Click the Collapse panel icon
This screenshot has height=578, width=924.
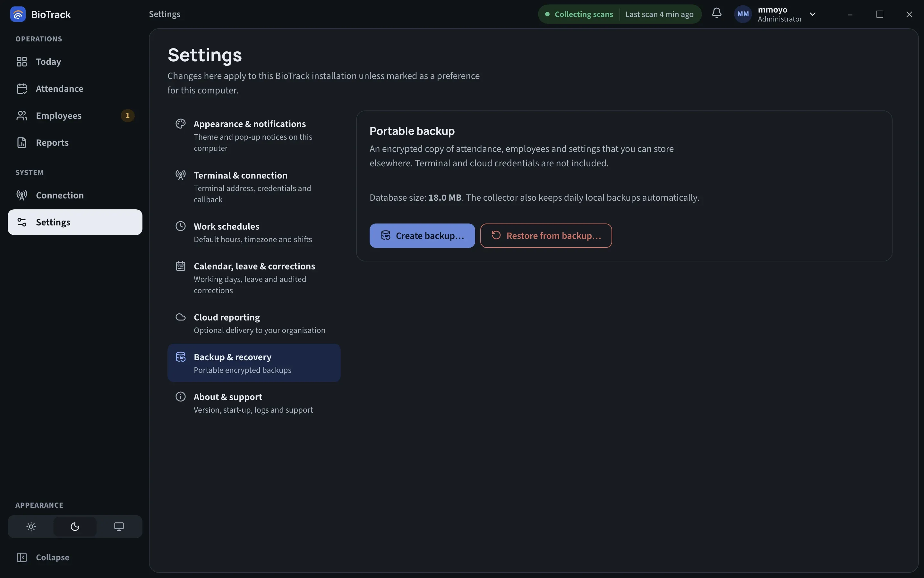click(x=22, y=557)
